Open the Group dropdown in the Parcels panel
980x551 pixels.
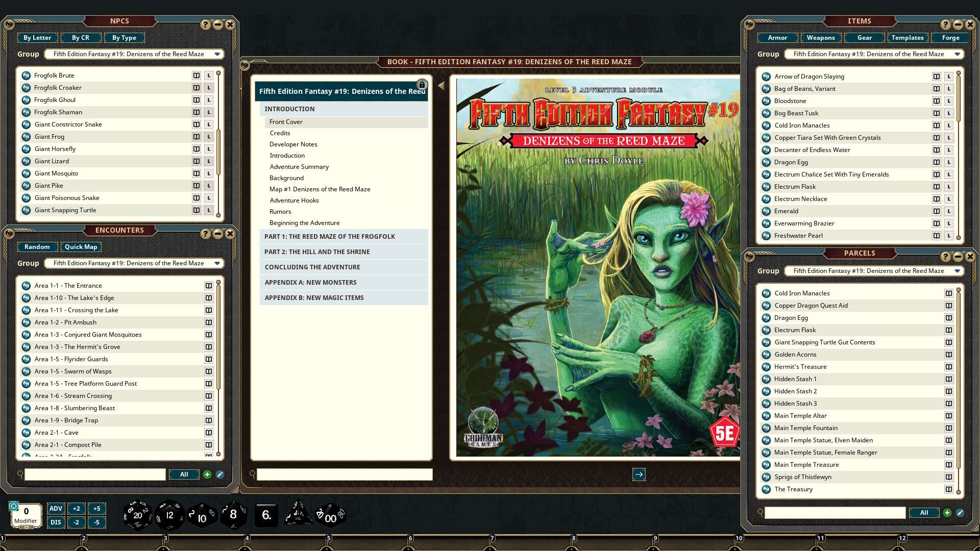point(874,271)
